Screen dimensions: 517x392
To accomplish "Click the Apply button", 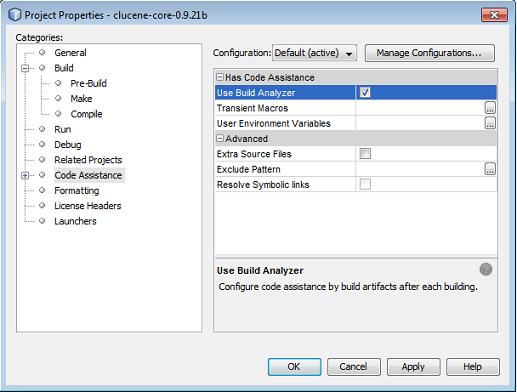I will pos(413,367).
